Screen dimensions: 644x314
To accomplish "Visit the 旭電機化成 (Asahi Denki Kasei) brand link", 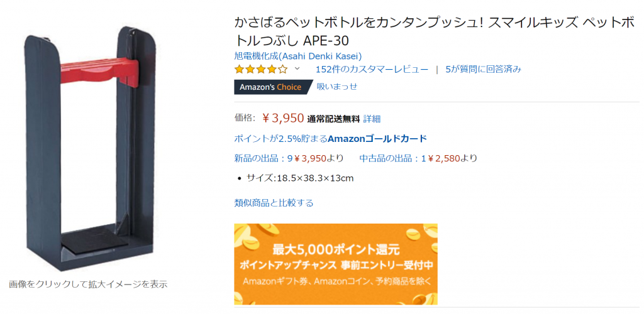I will (297, 56).
